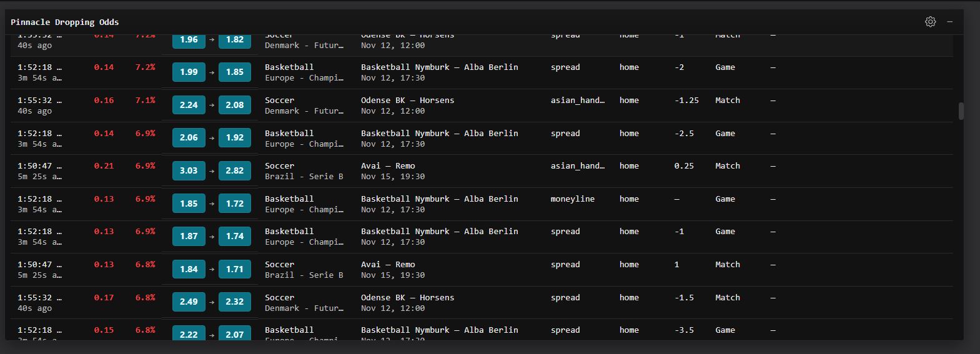Screen dimensions: 980x354
Task: Click the 2.82 odds badge
Action: click(235, 171)
